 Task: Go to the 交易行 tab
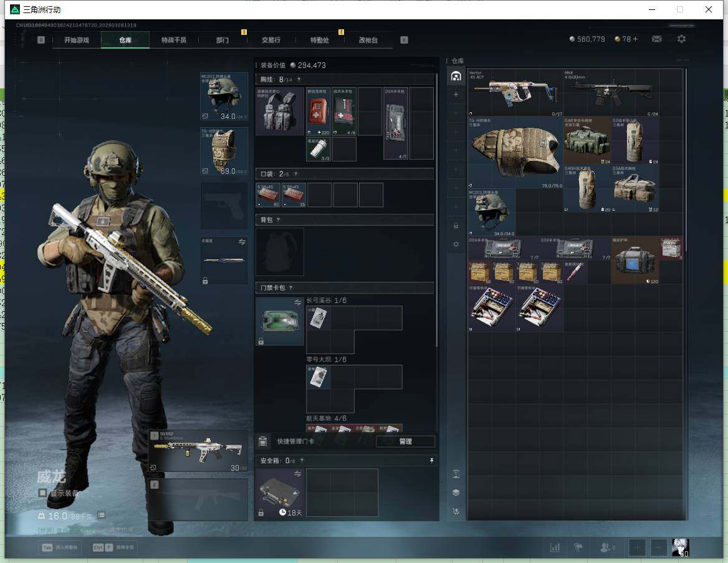271,40
